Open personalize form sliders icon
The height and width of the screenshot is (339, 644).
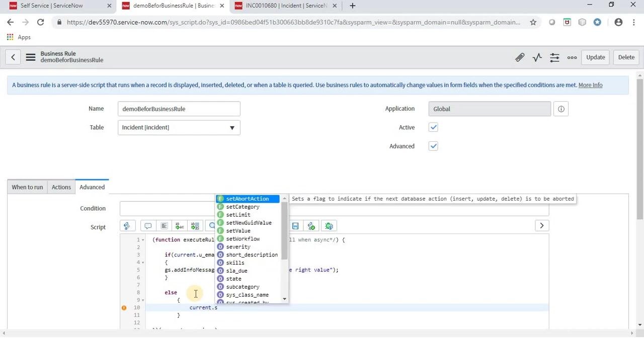554,57
